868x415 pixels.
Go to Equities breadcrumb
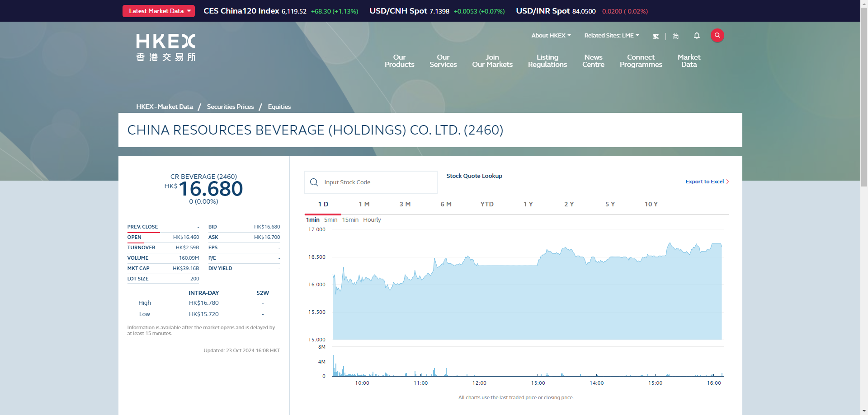tap(279, 107)
